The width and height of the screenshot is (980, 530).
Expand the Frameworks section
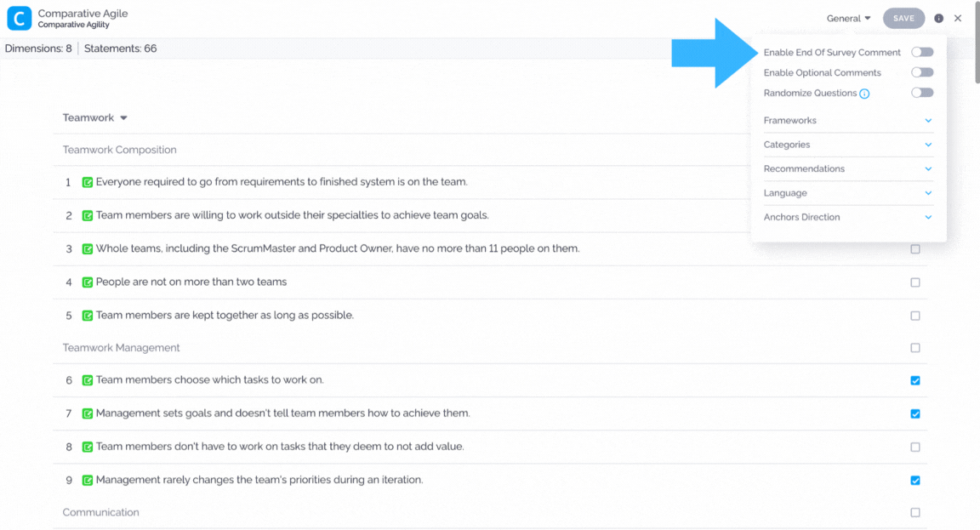pyautogui.click(x=848, y=121)
